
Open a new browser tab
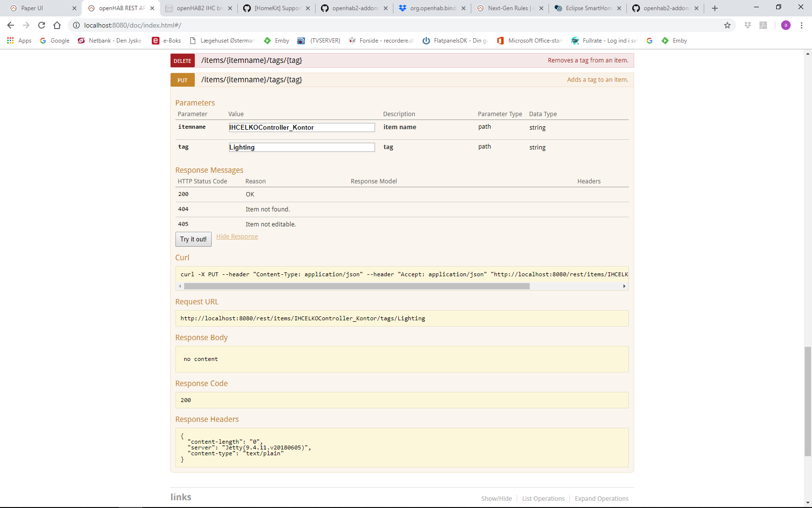pyautogui.click(x=715, y=8)
